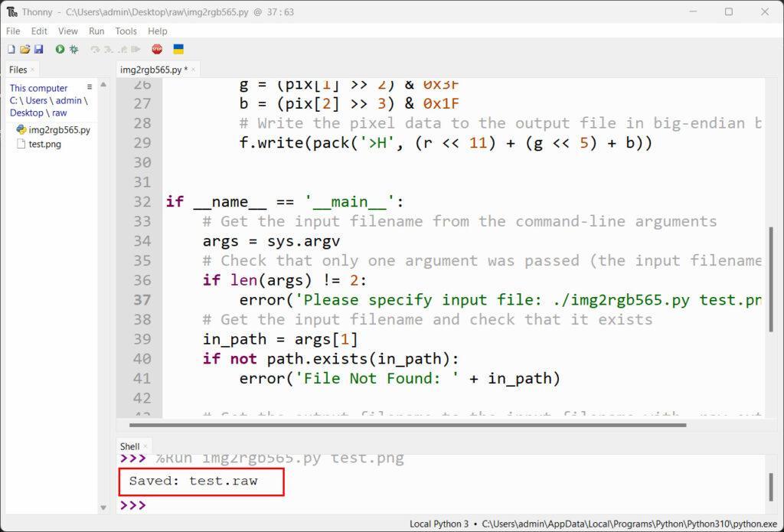Close the Files panel tab
784x532 pixels.
tap(33, 70)
